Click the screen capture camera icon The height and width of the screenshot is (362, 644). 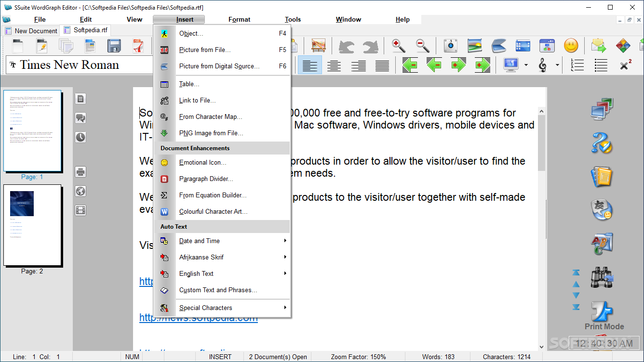(x=450, y=46)
